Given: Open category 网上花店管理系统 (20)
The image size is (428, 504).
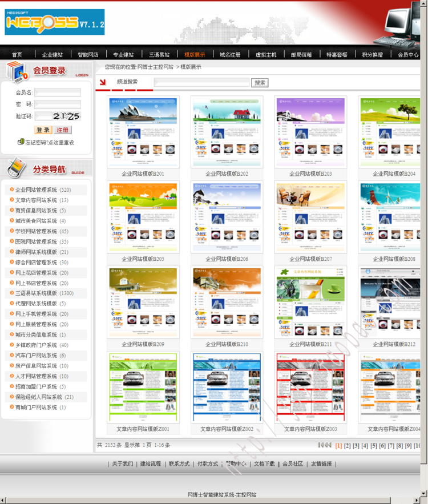Looking at the screenshot, I should point(42,273).
